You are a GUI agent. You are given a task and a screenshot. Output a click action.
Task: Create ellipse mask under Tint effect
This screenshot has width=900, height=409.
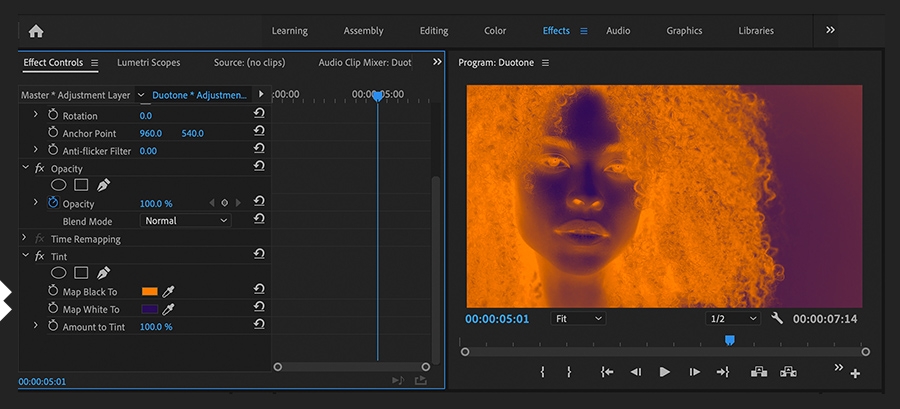click(x=59, y=273)
